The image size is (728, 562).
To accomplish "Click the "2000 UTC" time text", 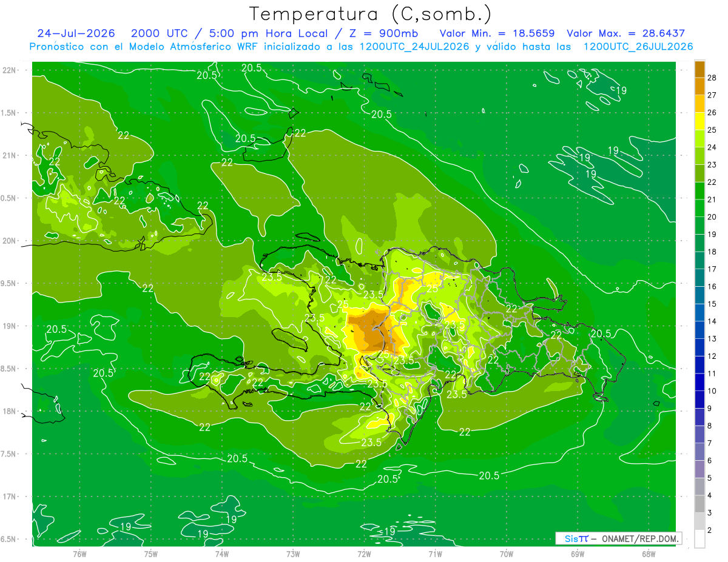I will (160, 33).
